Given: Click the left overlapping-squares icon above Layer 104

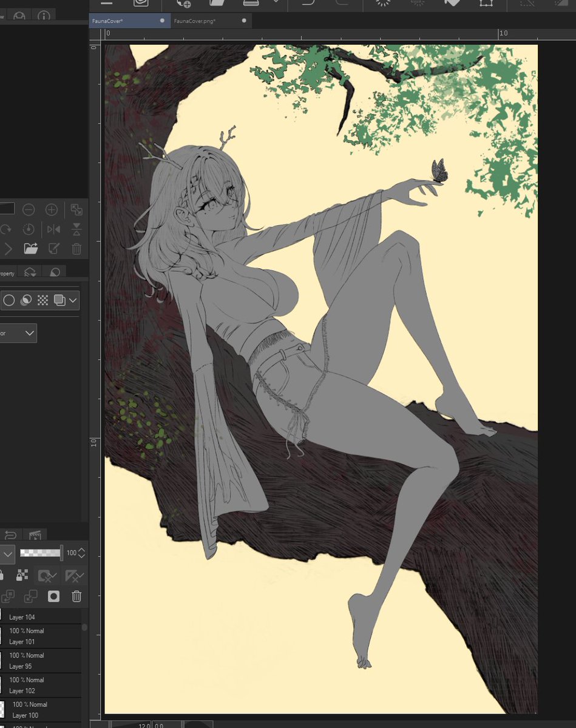Looking at the screenshot, I should (x=8, y=596).
